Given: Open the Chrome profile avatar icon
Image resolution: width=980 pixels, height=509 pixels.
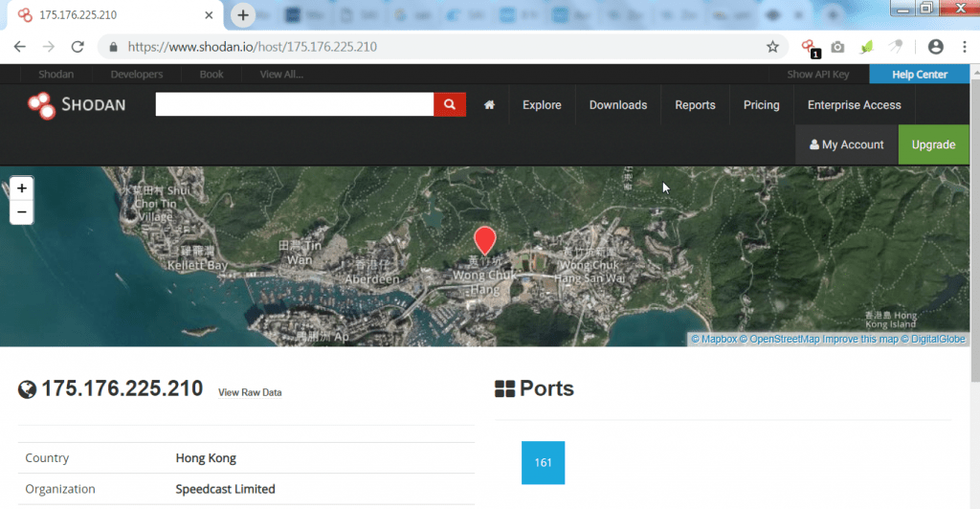Looking at the screenshot, I should point(936,47).
